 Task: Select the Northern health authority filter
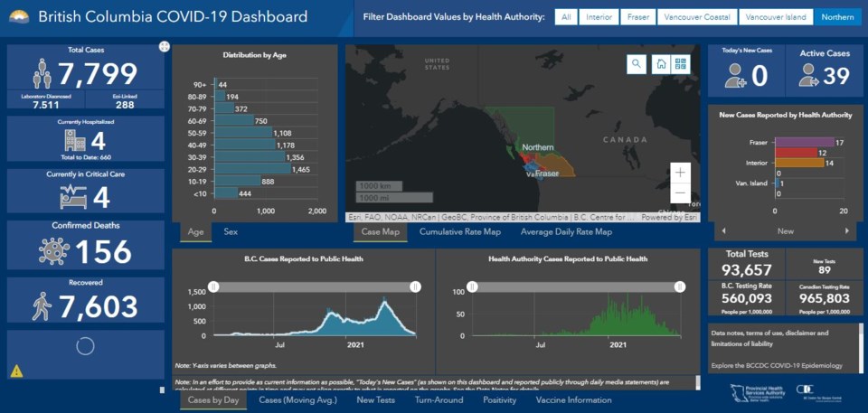(x=837, y=17)
